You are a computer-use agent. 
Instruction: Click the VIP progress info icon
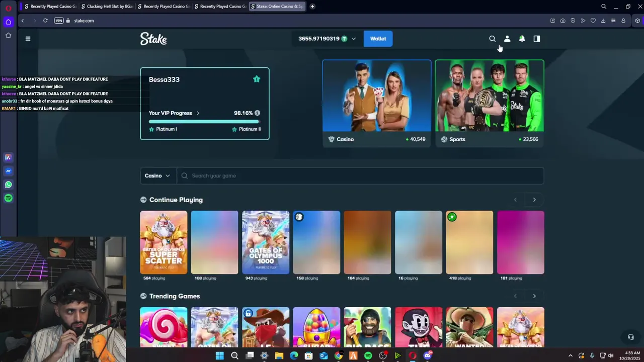(x=257, y=113)
